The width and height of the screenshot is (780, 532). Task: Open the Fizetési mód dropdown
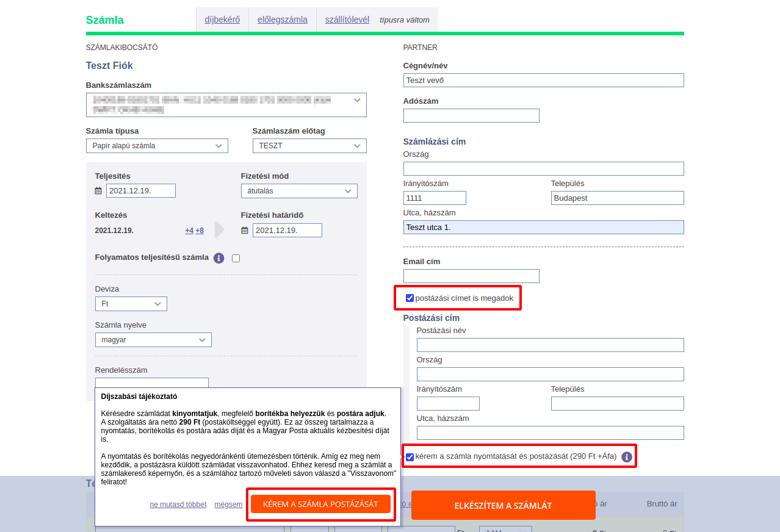pyautogui.click(x=298, y=191)
